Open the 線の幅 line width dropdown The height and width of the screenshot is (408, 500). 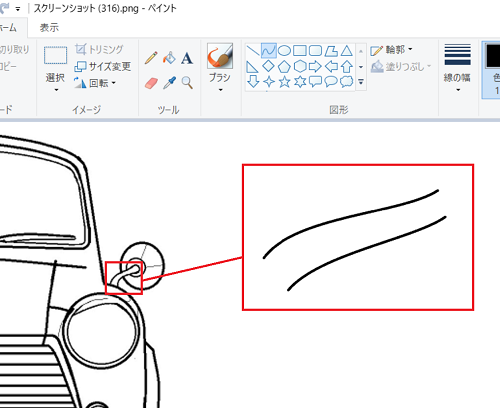pos(457,68)
